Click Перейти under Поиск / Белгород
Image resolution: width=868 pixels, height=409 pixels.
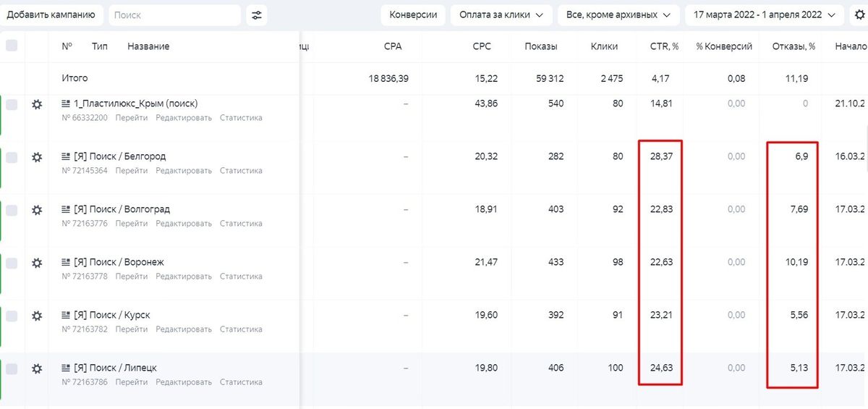(131, 171)
